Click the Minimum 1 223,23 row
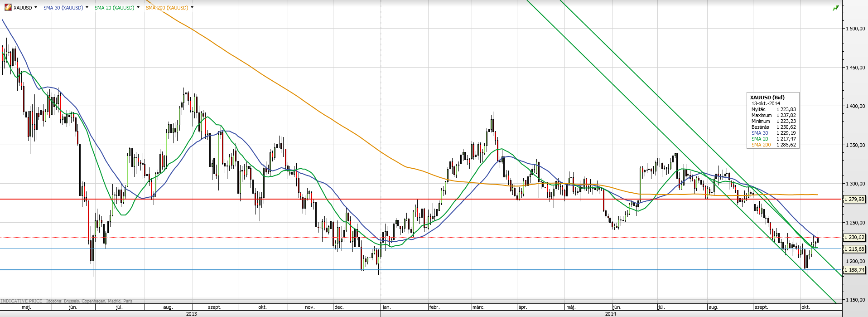 pyautogui.click(x=773, y=121)
